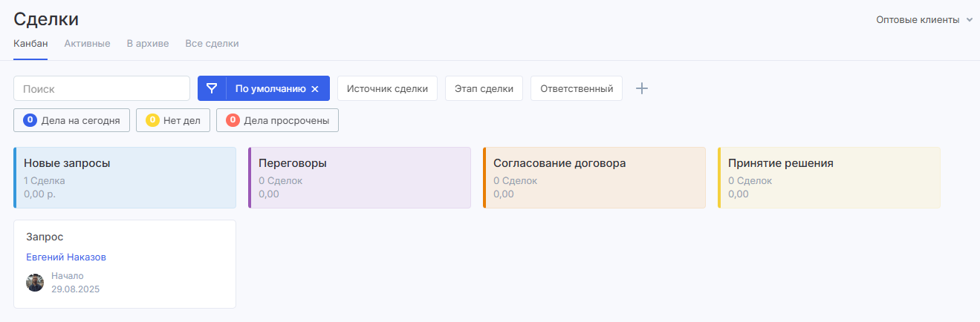
Task: Select the Переговоры column header
Action: 293,163
